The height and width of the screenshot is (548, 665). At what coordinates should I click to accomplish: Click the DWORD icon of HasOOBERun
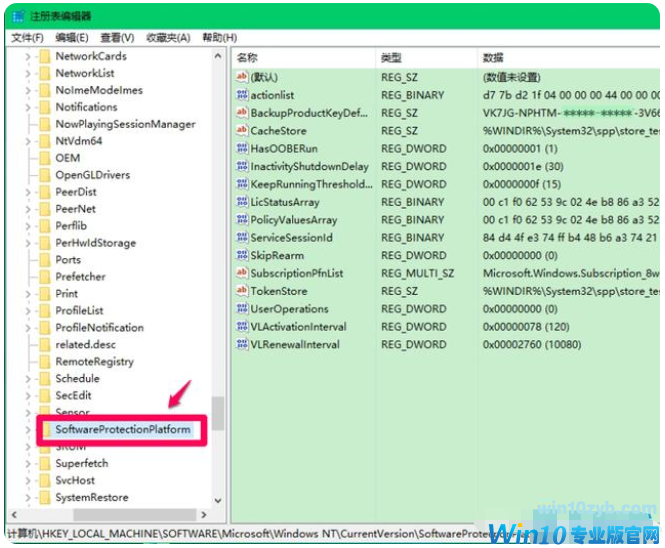click(242, 148)
